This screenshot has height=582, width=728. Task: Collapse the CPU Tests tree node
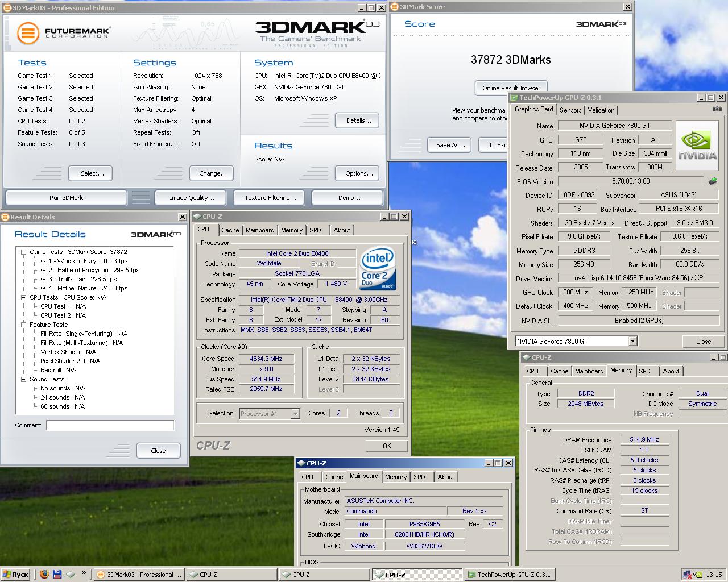coord(24,297)
